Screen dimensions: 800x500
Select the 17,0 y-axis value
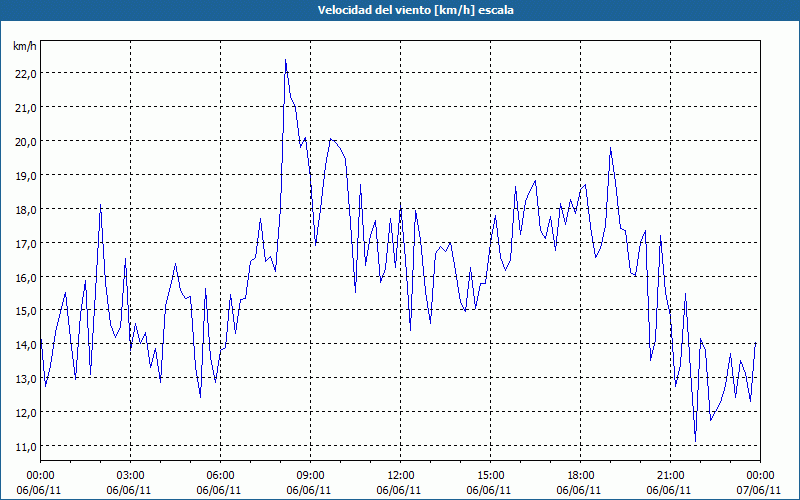coord(26,243)
